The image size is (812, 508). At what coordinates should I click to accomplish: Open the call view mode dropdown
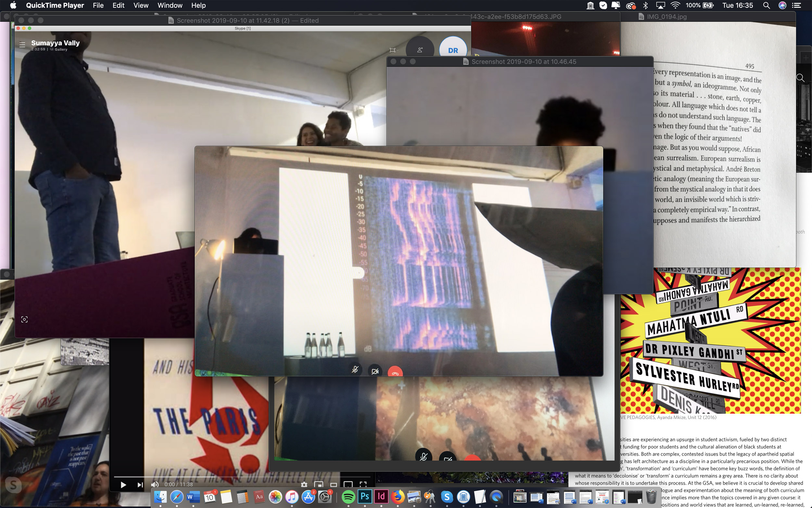[393, 50]
